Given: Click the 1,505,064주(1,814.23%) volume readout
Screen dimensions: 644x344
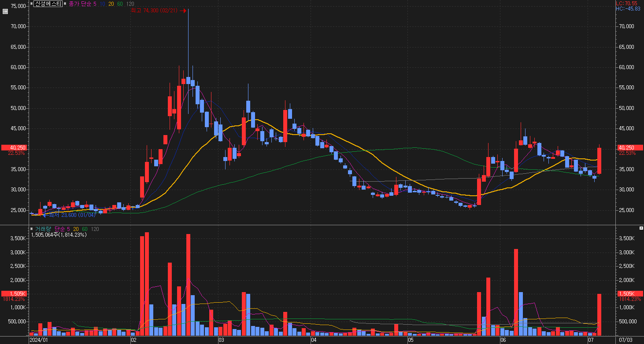Looking at the screenshot, I should (x=59, y=235).
